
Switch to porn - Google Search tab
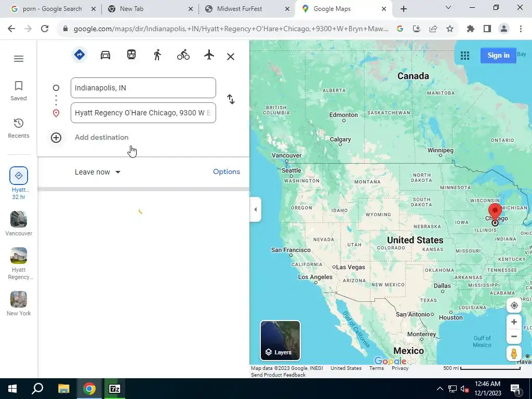(52, 9)
